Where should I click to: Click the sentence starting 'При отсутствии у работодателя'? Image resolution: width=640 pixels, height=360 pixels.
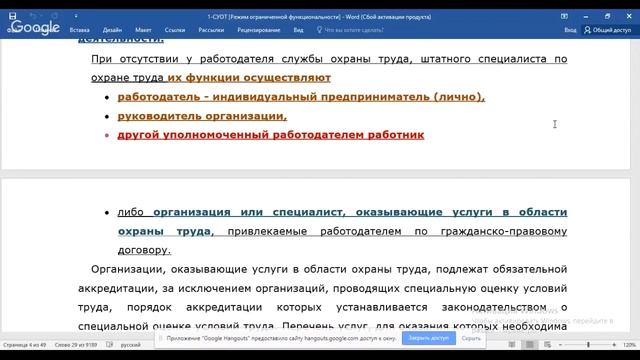[329, 68]
